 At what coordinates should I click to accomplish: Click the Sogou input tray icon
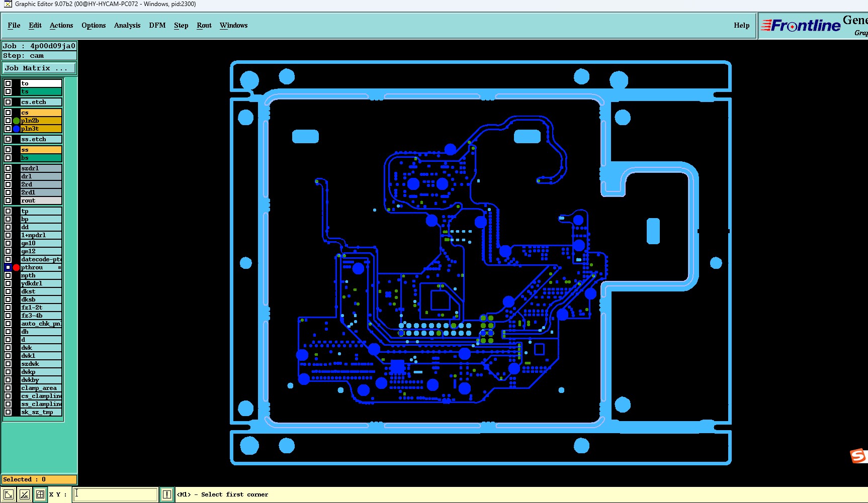pyautogui.click(x=858, y=456)
